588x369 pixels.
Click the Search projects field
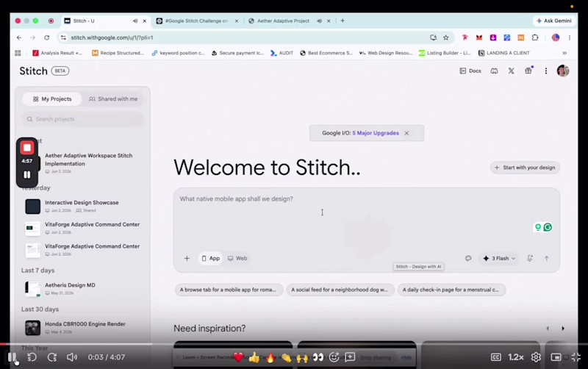click(x=83, y=119)
